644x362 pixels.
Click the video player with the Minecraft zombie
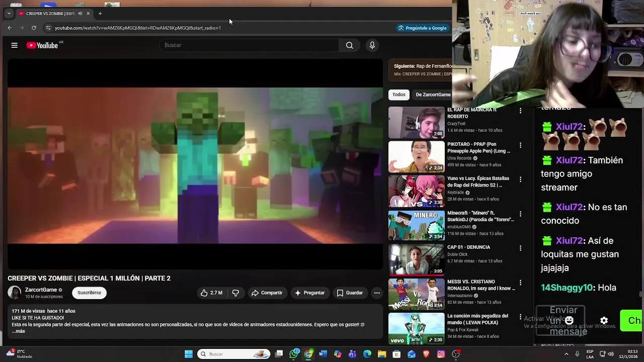(x=195, y=164)
